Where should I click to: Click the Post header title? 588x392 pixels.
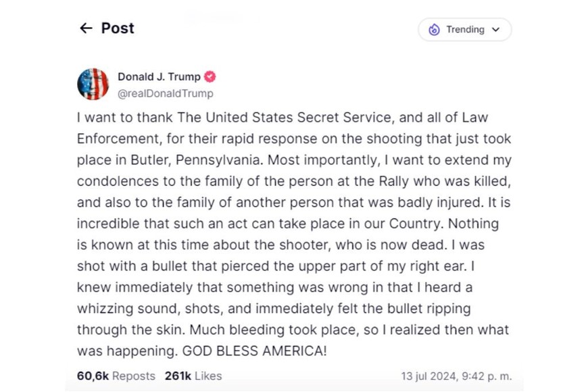pos(118,28)
